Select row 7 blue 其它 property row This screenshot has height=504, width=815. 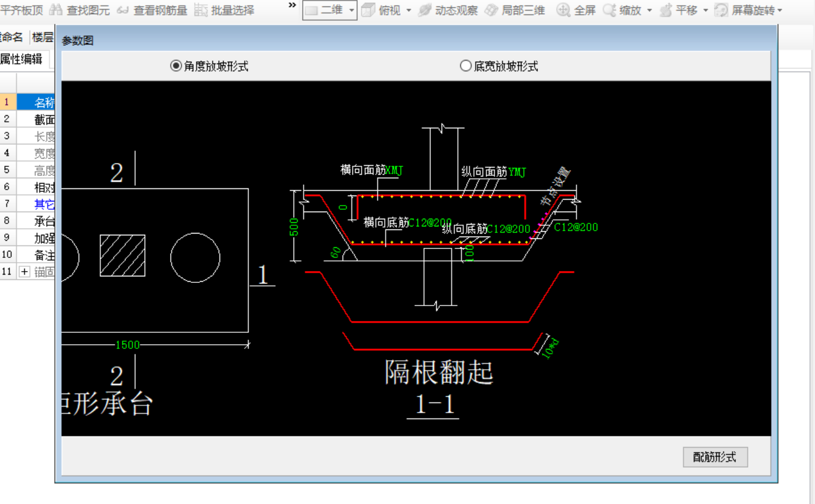click(36, 204)
